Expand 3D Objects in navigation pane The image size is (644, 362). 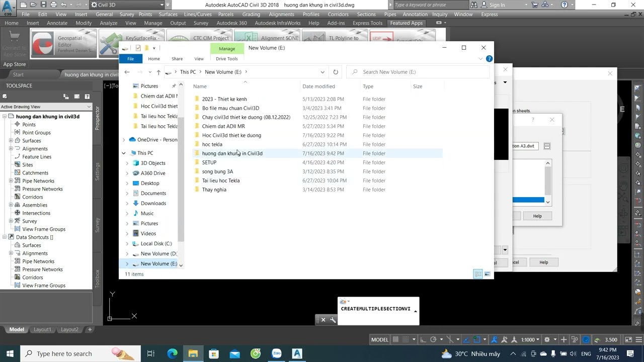point(127,163)
